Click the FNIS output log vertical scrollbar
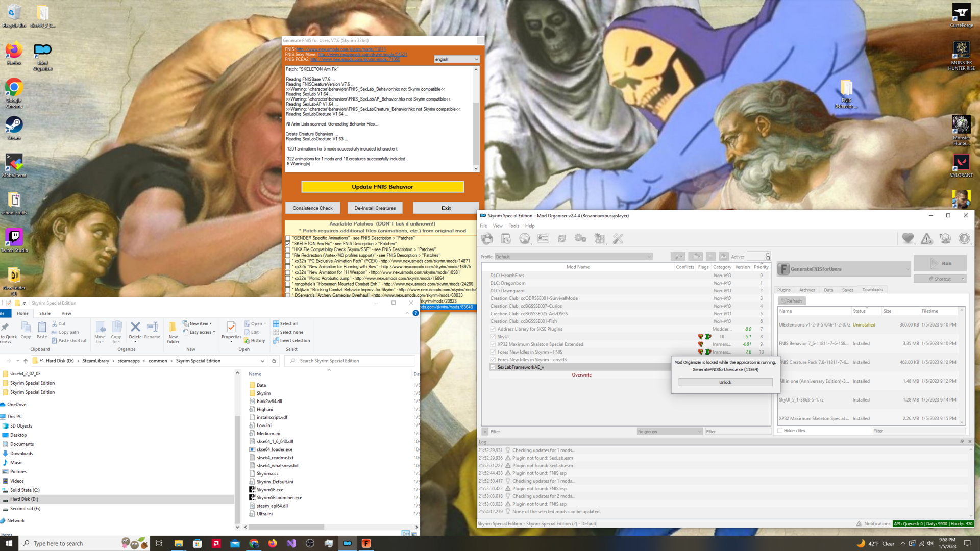 click(x=476, y=118)
